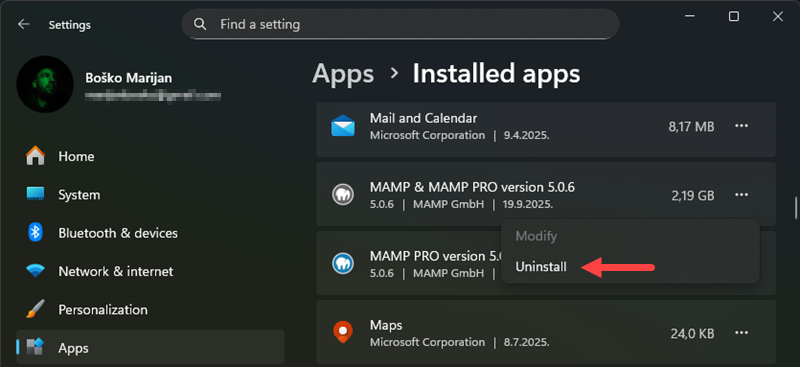Open more options for Maps
This screenshot has width=800, height=367.
point(741,333)
